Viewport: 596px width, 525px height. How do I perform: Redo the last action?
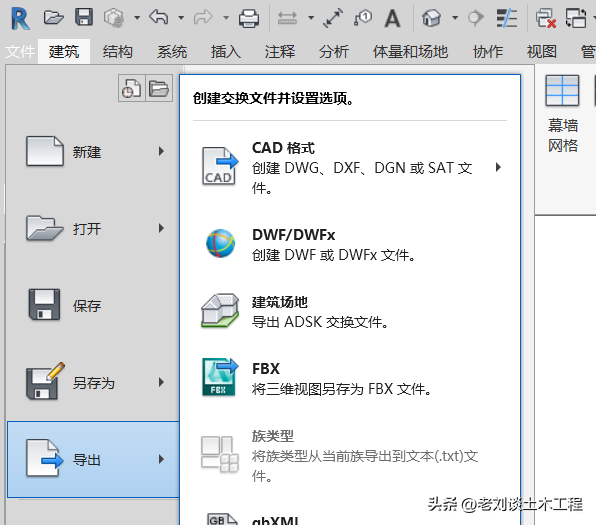click(x=203, y=17)
